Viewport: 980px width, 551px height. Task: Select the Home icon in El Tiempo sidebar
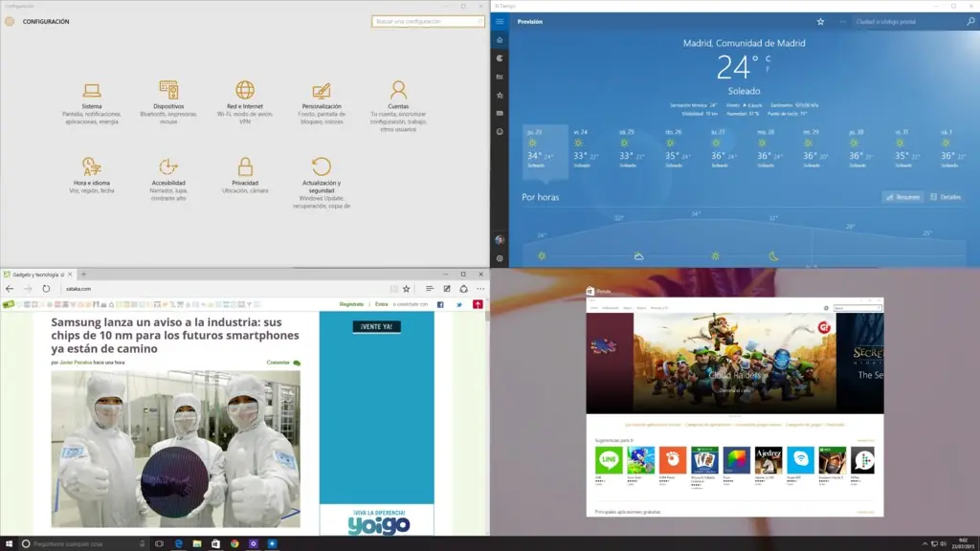click(x=498, y=40)
